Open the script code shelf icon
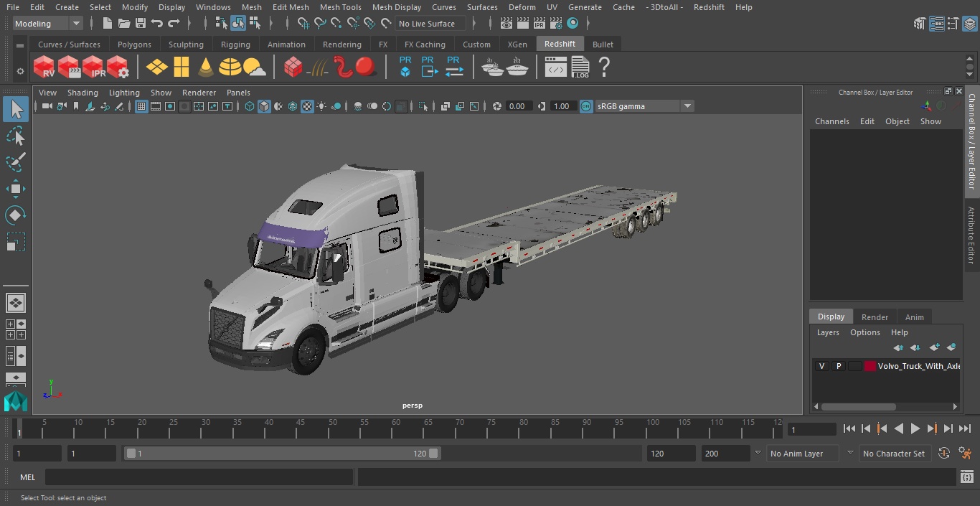 click(556, 67)
